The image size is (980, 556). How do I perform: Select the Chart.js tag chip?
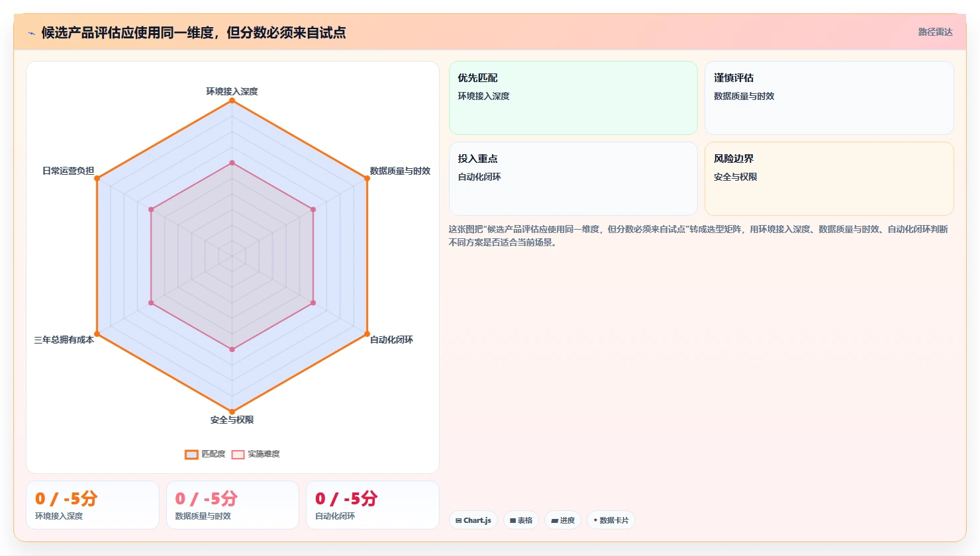pyautogui.click(x=473, y=520)
